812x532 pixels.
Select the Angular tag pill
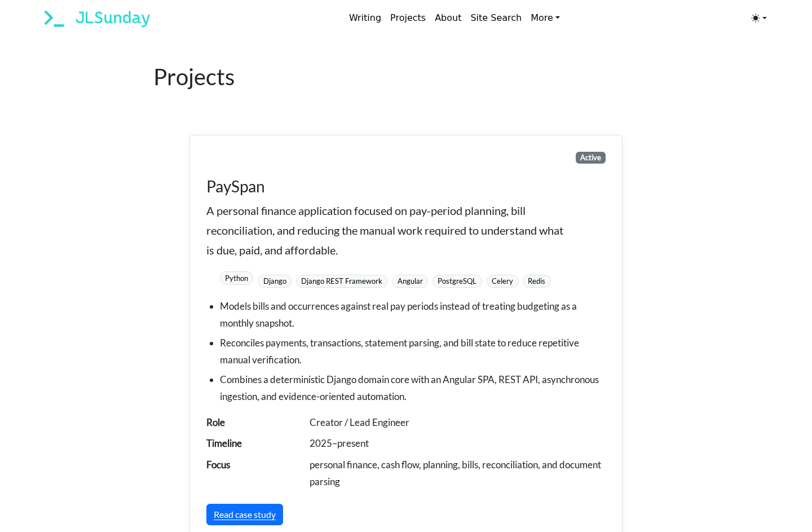410,281
